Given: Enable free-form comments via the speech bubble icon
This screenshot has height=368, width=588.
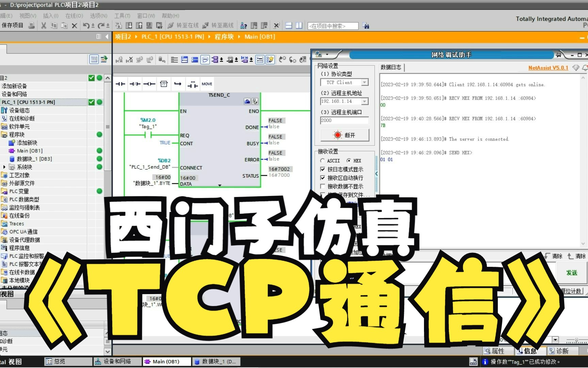Looking at the screenshot, I should point(205,59).
